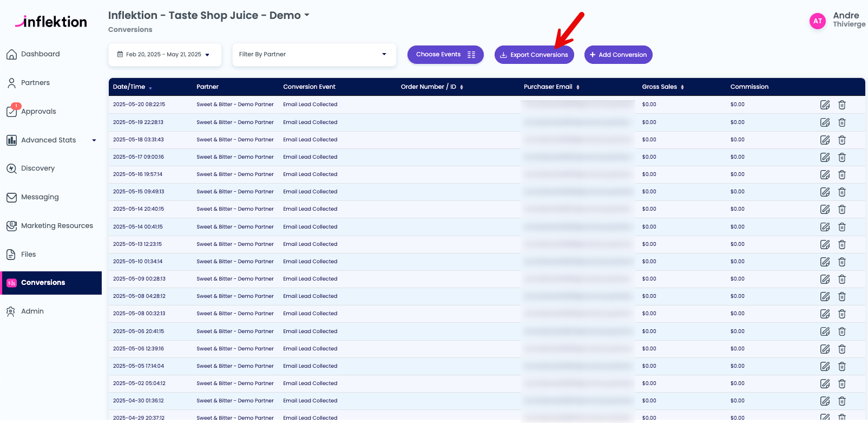Delete the 2025-05-05 17:14:04 conversion
Screen dimensions: 868x423
coord(842,366)
